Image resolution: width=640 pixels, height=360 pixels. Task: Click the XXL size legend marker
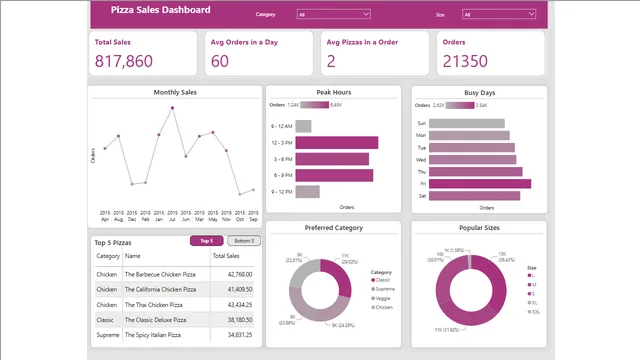click(x=529, y=312)
